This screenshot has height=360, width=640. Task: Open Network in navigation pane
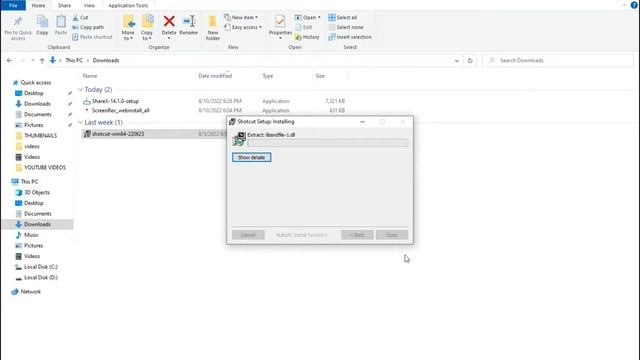coord(30,292)
